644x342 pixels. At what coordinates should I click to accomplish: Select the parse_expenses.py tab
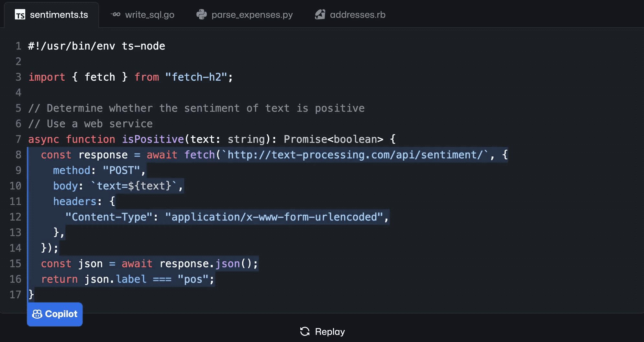(252, 15)
